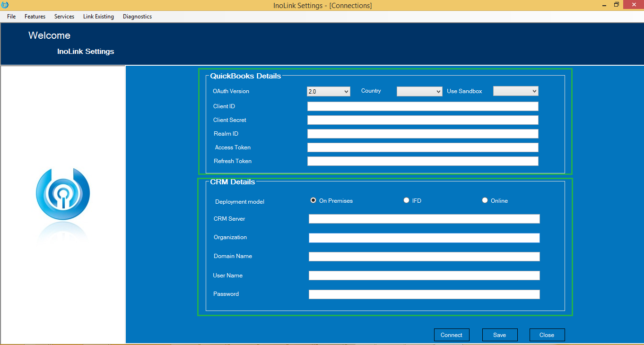The image size is (644, 345).
Task: Open the Diagnostics menu
Action: [137, 17]
